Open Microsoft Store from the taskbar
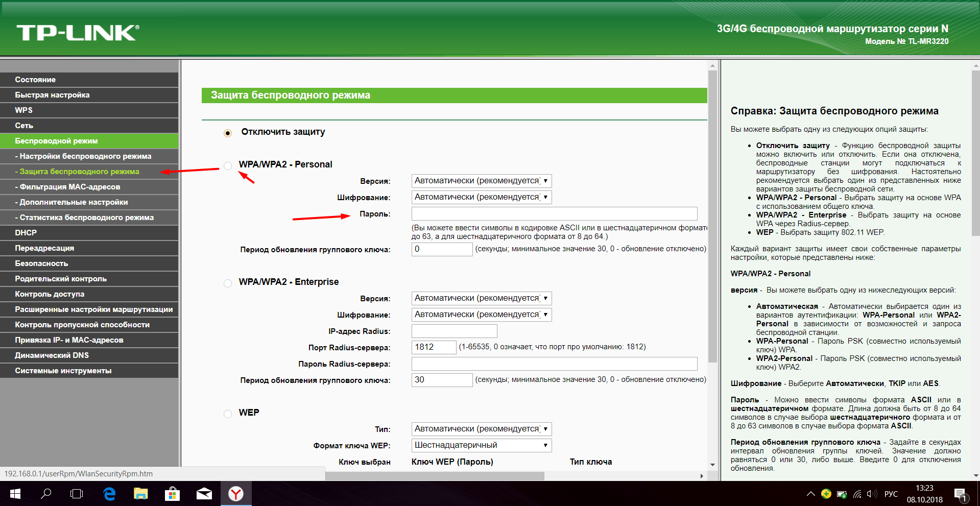This screenshot has width=980, height=506. click(x=172, y=494)
